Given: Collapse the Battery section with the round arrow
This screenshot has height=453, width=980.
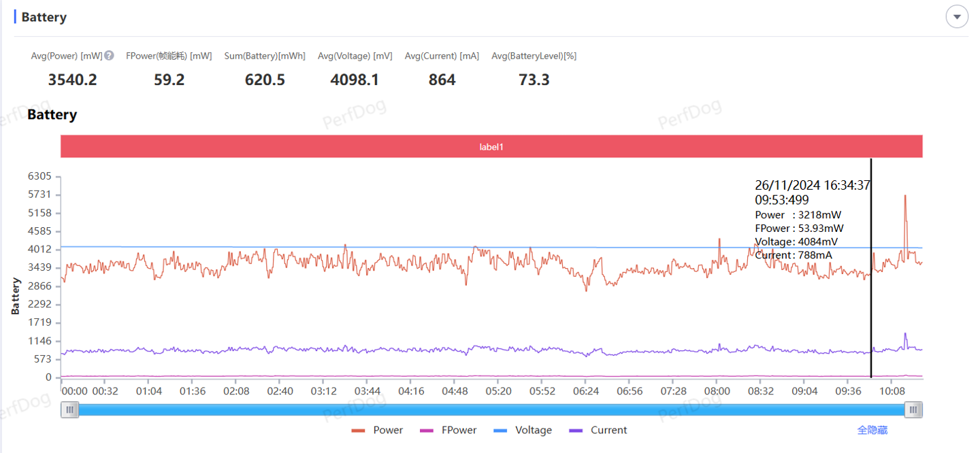Looking at the screenshot, I should (x=957, y=17).
